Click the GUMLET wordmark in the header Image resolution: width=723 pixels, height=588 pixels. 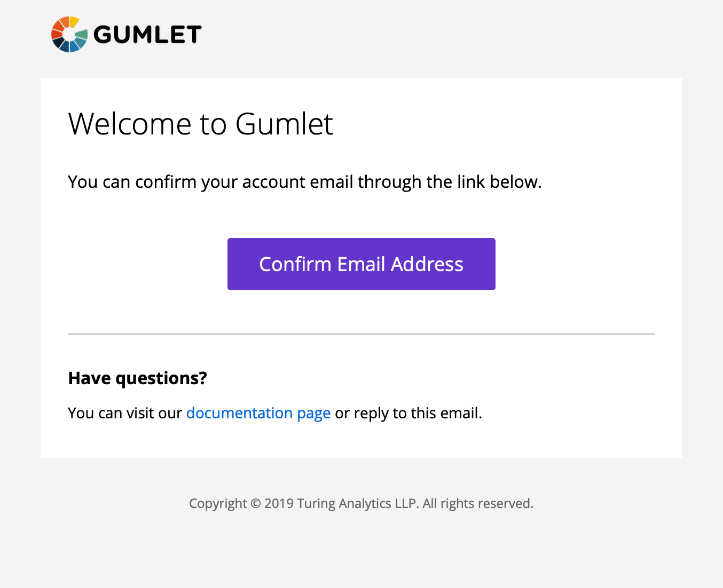tap(147, 35)
